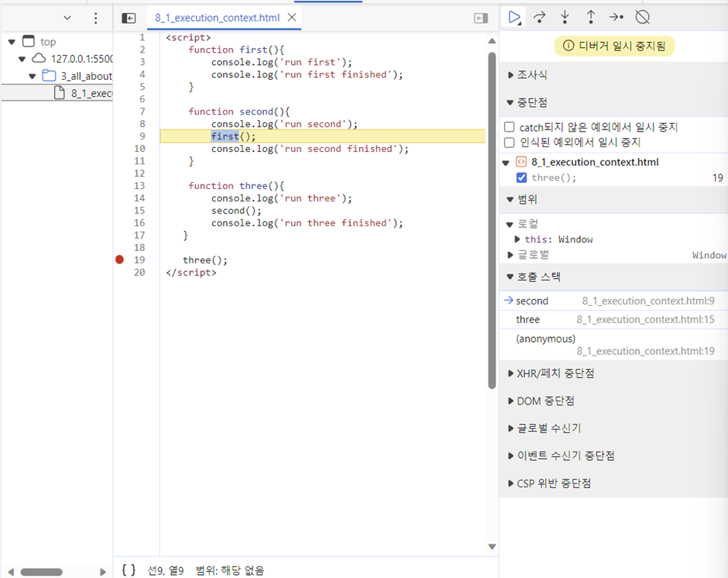Click the 범위: 해당 없음 coverage status
This screenshot has height=578, width=728.
click(230, 570)
